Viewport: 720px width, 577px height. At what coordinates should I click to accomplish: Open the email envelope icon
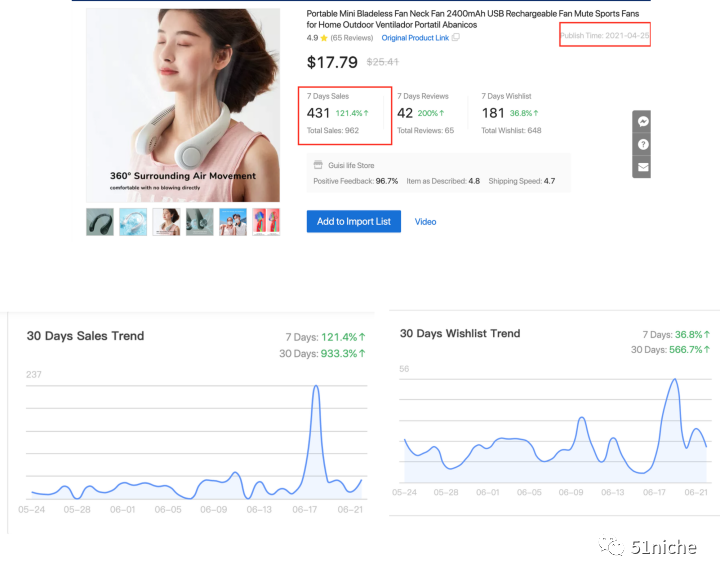pyautogui.click(x=643, y=167)
